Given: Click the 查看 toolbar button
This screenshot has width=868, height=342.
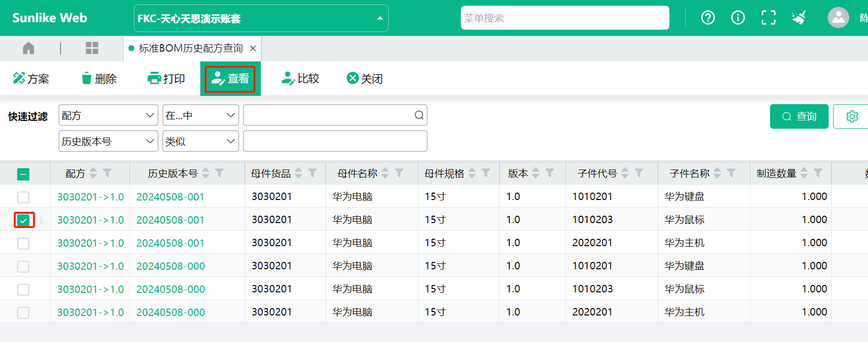Looking at the screenshot, I should (x=230, y=79).
